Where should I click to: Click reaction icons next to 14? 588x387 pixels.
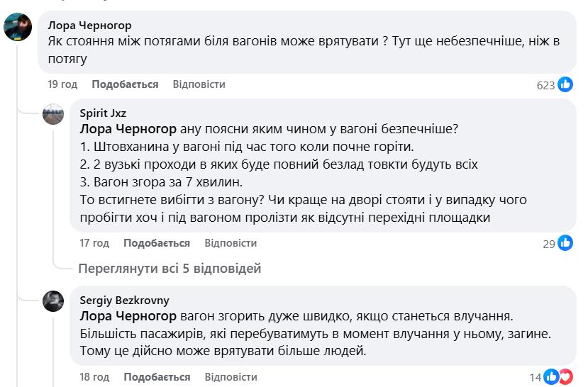point(558,377)
